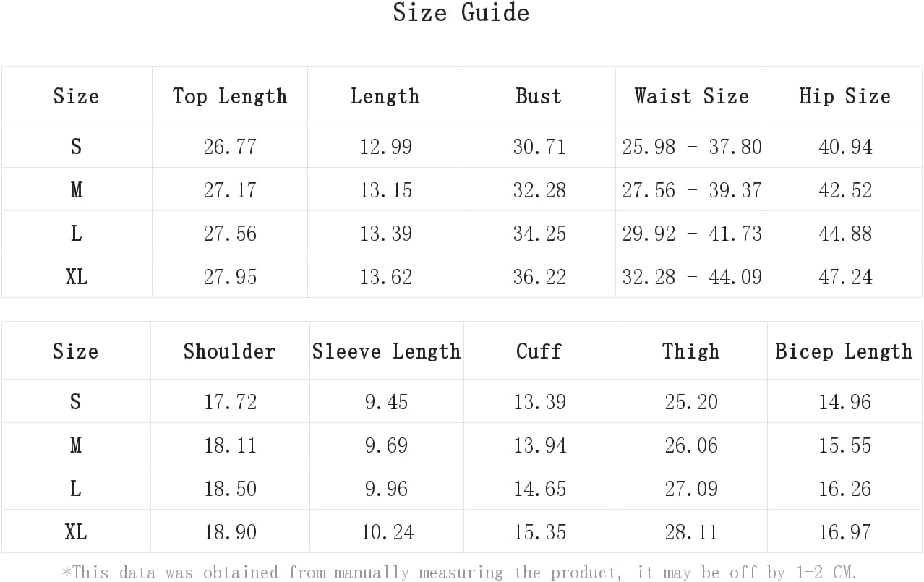Click the 26.77 top length value
The height and width of the screenshot is (582, 924).
point(230,147)
